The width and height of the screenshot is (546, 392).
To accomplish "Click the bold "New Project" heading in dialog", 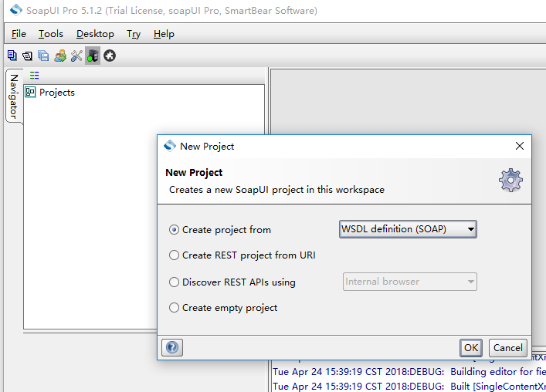I will [194, 173].
